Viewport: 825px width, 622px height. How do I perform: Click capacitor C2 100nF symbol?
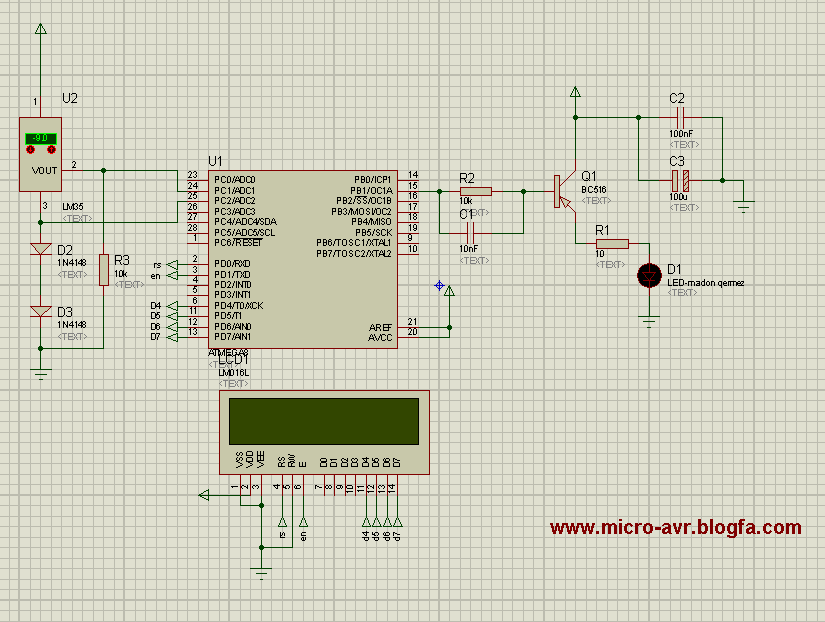click(x=679, y=116)
